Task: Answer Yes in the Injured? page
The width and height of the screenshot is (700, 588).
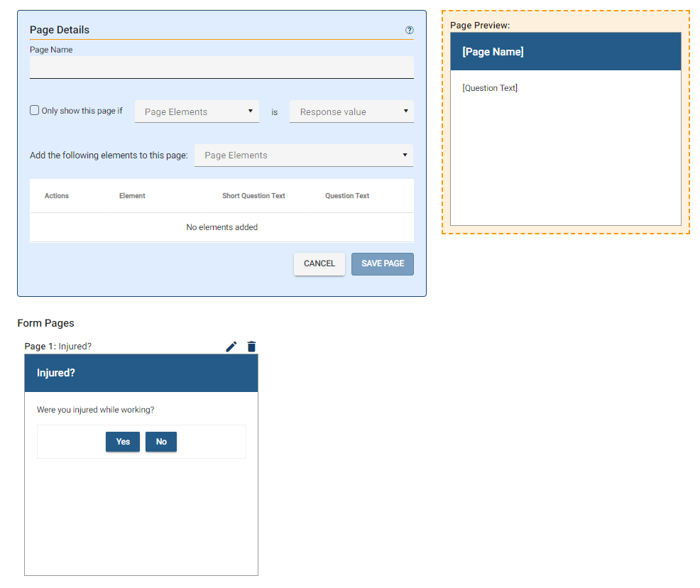Action: point(123,442)
